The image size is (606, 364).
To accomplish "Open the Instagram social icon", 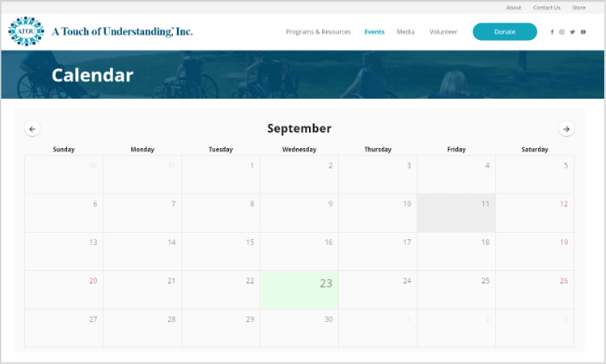I will click(562, 32).
